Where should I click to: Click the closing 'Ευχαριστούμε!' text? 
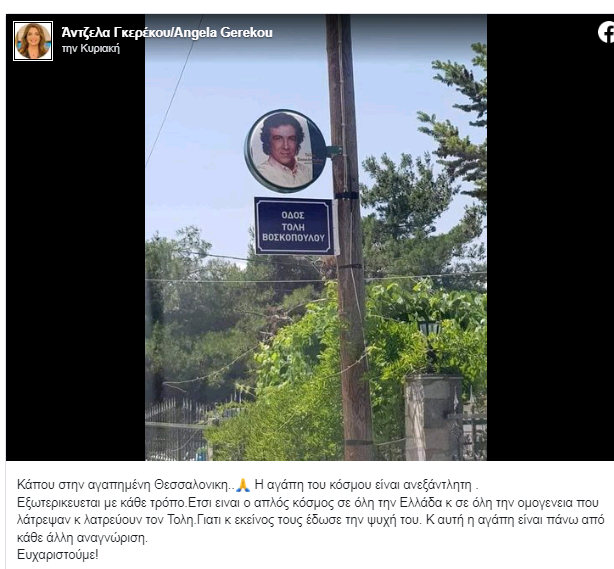(x=58, y=555)
